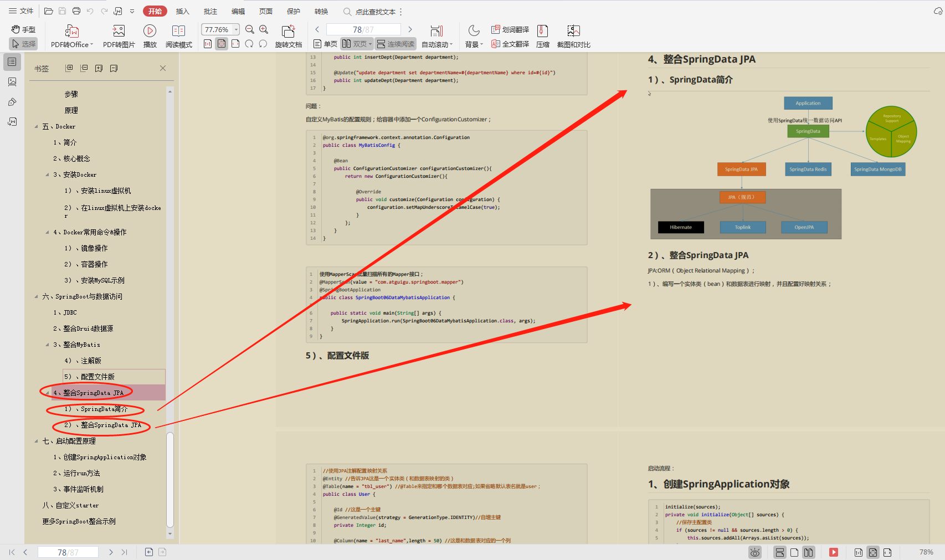The height and width of the screenshot is (560, 945).
Task: Select the 手型 hand tool
Action: [23, 29]
